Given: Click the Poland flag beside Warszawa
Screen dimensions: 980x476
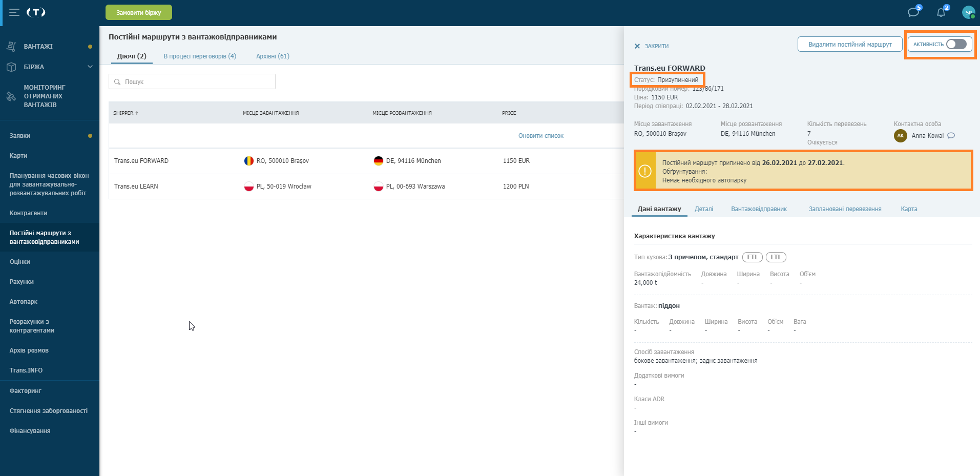Looking at the screenshot, I should 379,187.
